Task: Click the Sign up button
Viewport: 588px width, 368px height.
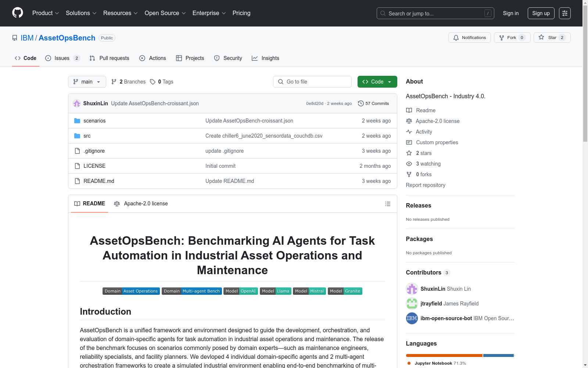Action: pos(541,13)
